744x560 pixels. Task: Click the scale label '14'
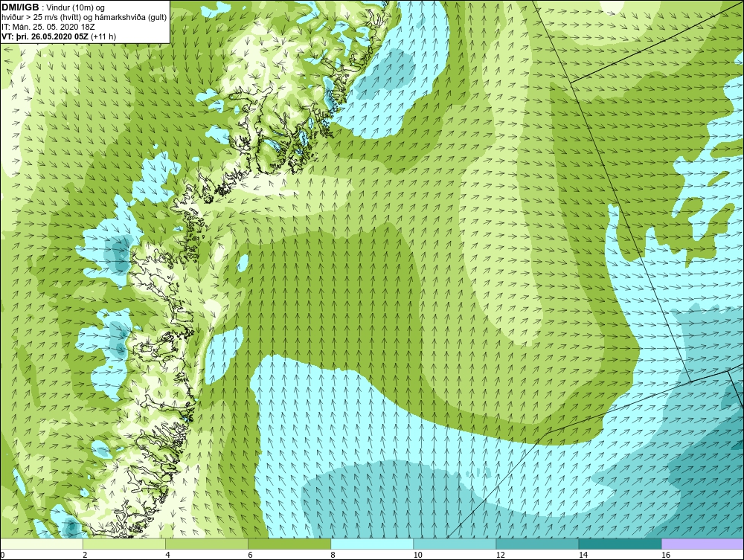(583, 555)
